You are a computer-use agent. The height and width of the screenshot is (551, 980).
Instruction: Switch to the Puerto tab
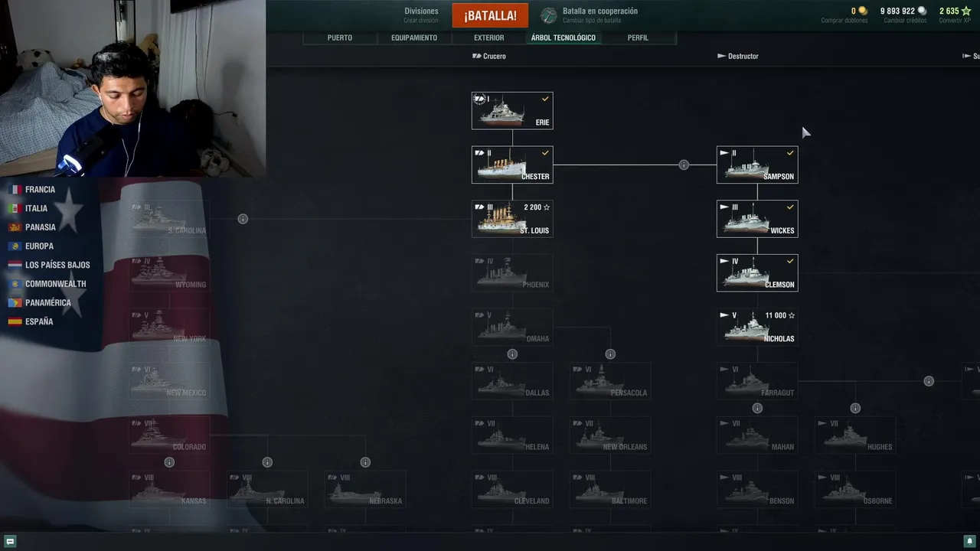pyautogui.click(x=340, y=37)
